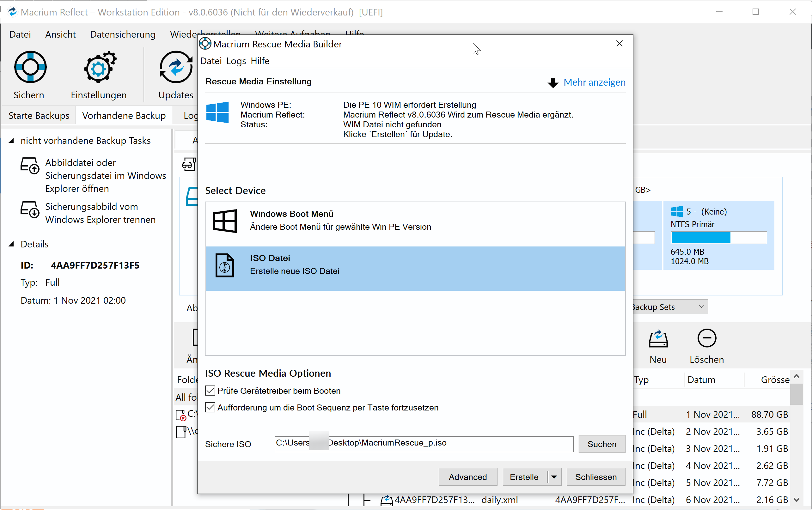Click the Löschen minus icon

click(x=706, y=338)
